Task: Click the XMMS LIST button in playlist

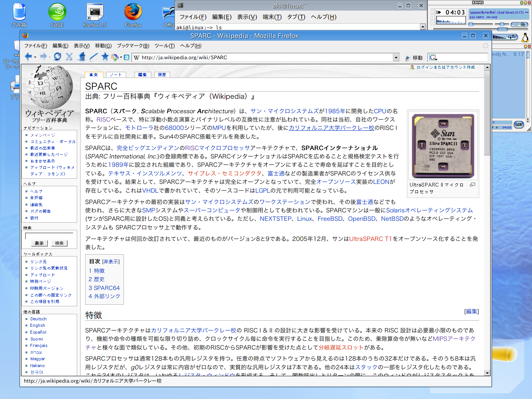Action: pyautogui.click(x=519, y=124)
